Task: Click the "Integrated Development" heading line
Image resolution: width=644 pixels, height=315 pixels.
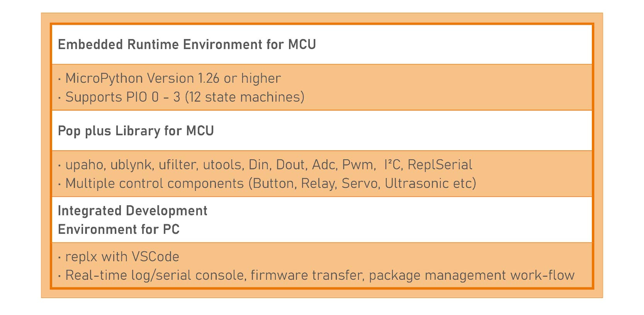Action: pos(133,211)
